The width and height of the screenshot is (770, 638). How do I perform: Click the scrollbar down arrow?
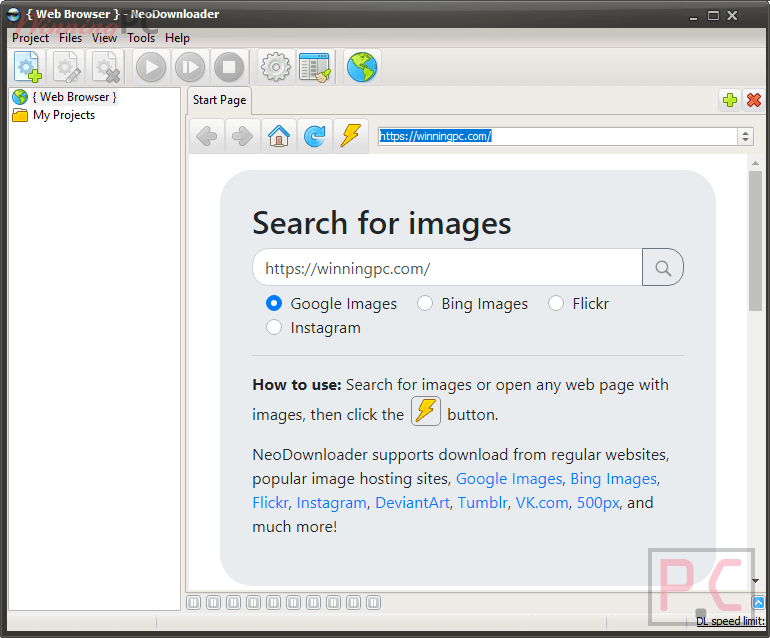755,581
